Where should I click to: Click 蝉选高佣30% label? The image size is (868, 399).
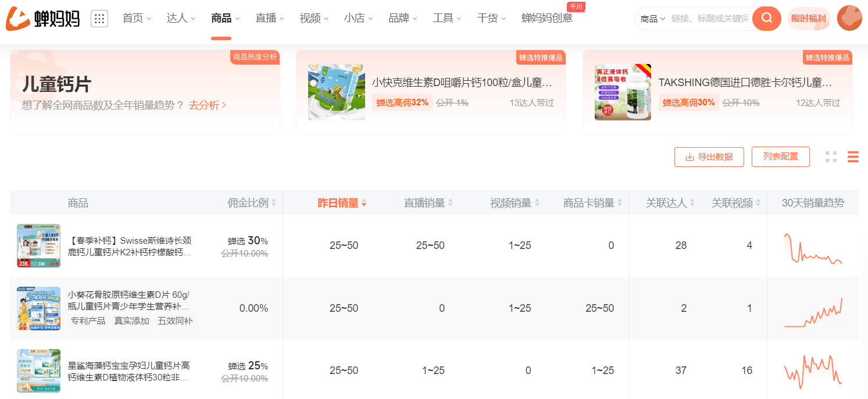[x=689, y=102]
